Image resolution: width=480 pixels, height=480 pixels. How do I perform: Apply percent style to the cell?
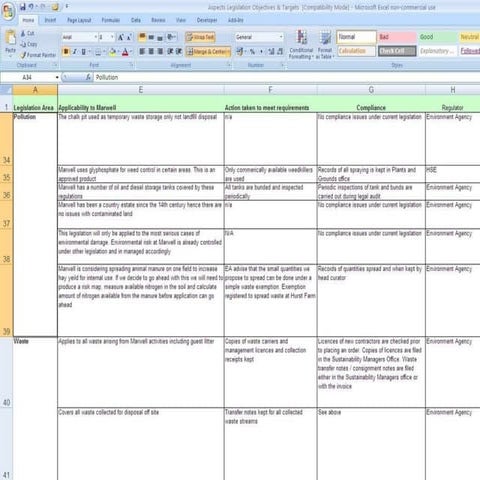click(x=252, y=52)
